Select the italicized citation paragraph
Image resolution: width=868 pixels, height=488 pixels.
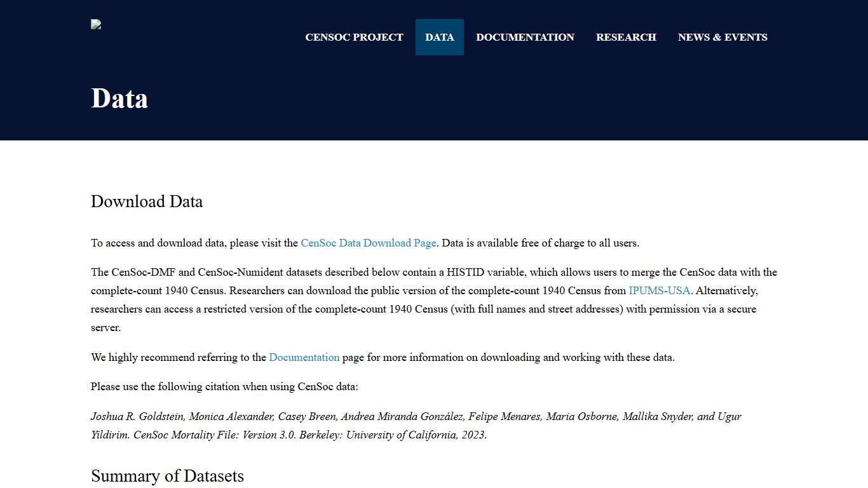[x=416, y=426]
